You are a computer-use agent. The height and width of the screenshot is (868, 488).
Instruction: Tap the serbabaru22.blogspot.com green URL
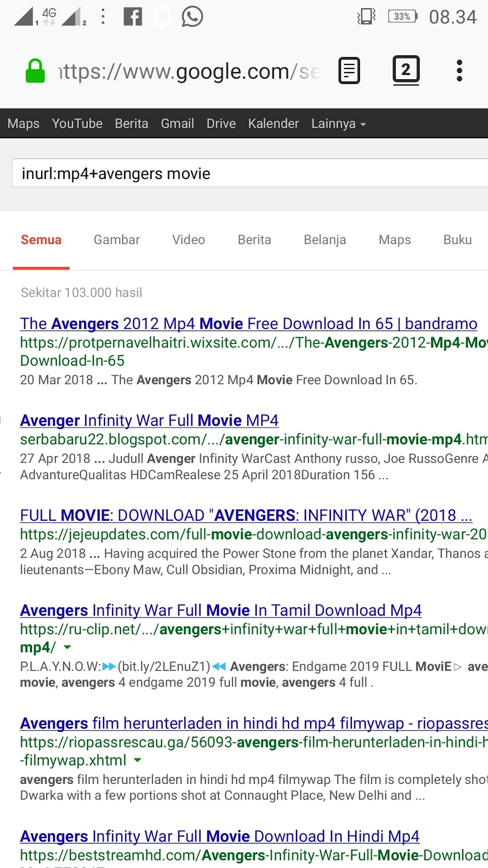[x=254, y=439]
